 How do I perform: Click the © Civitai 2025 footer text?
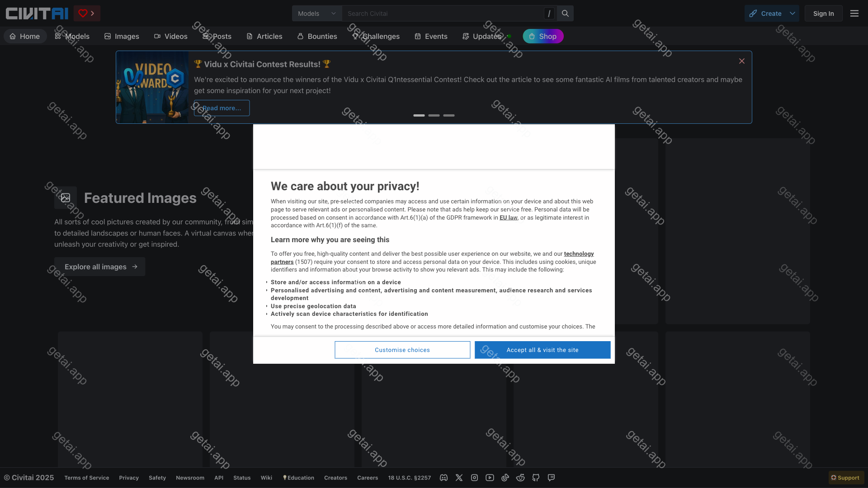(x=29, y=478)
